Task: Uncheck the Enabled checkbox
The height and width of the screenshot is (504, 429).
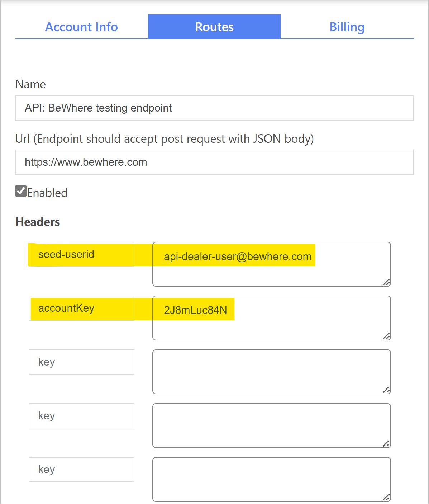Action: (x=21, y=191)
